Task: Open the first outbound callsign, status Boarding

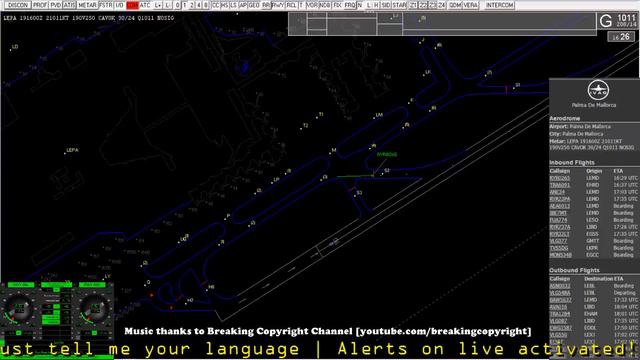Action: pyautogui.click(x=560, y=286)
